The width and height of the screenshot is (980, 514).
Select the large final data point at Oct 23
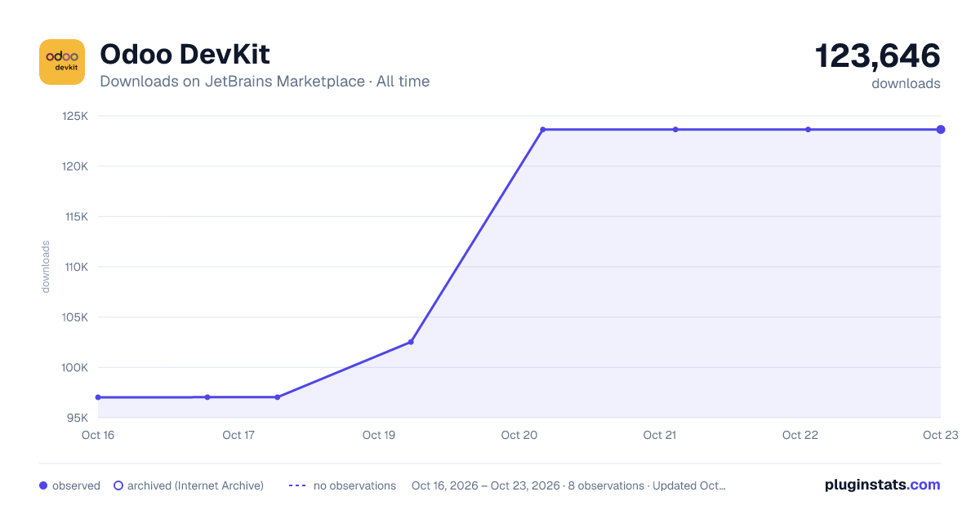[x=941, y=130]
